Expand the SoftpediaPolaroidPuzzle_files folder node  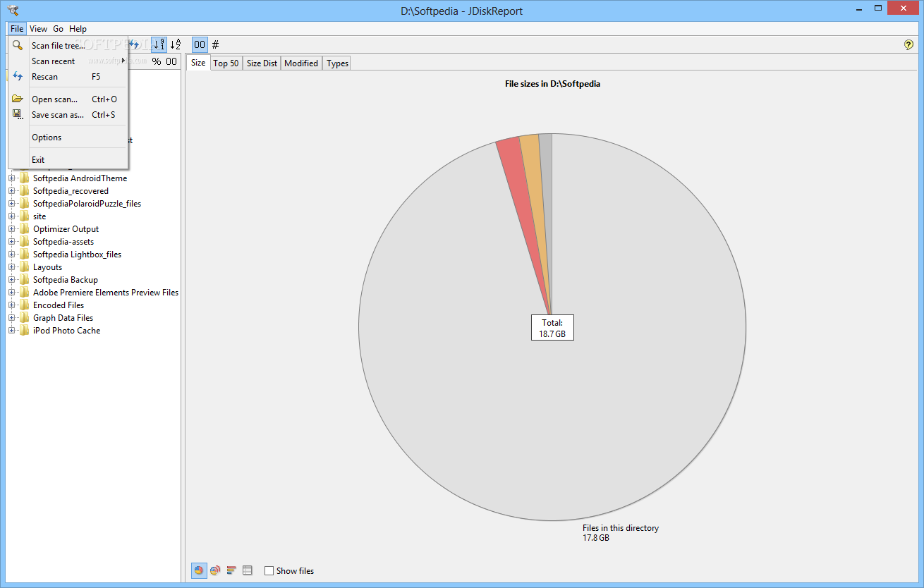(x=11, y=204)
